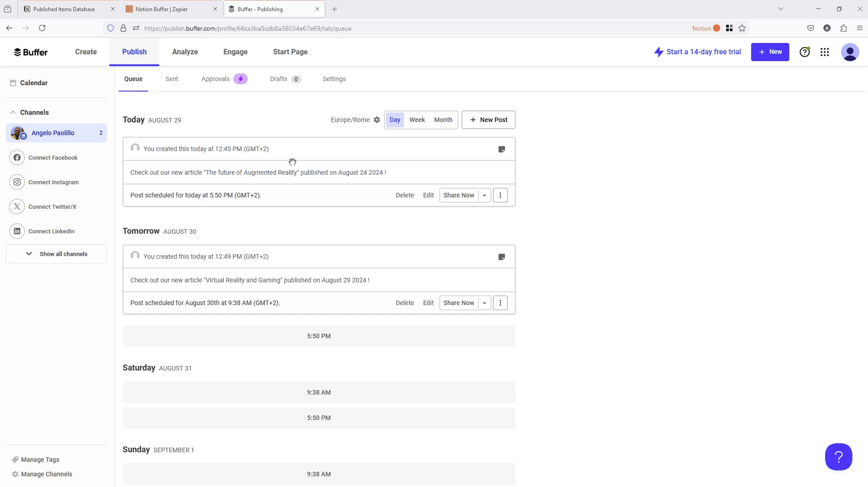868x487 pixels.
Task: Expand Share Now dropdown on Augmented Reality post
Action: [484, 195]
